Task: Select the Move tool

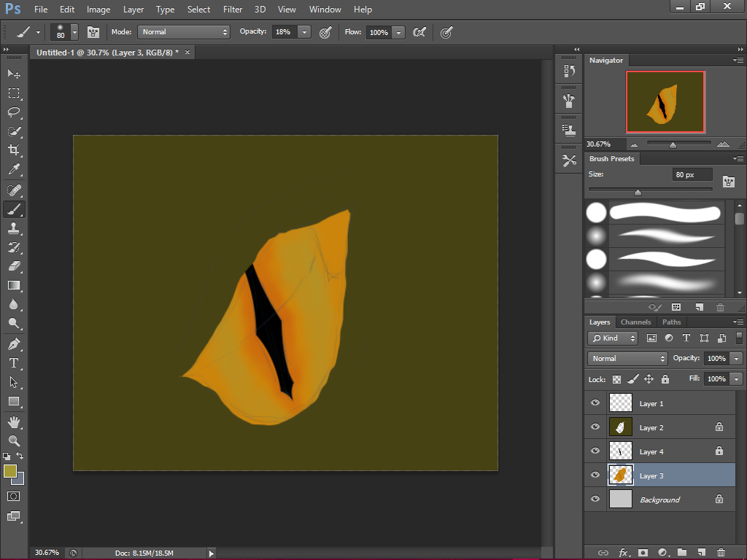Action: (13, 74)
